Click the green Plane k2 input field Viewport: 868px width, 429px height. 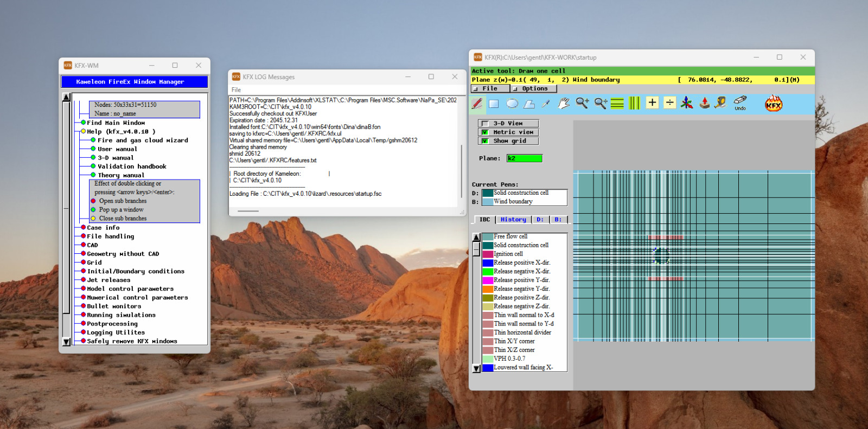tap(525, 158)
